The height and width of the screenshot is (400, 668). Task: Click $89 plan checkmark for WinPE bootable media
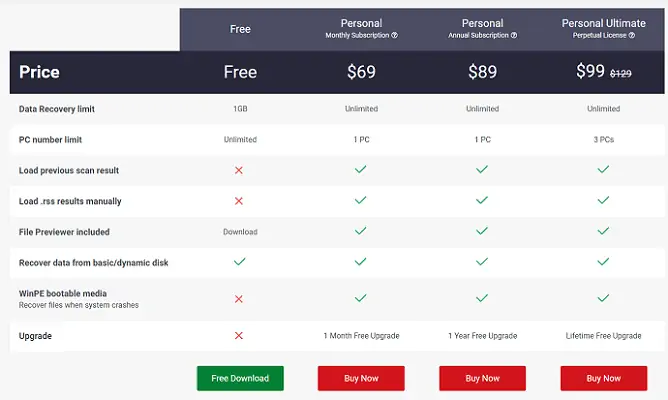[482, 298]
